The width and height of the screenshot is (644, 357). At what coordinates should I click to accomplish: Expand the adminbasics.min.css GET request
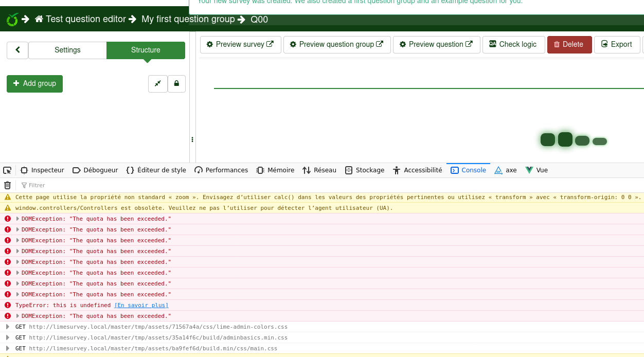8,338
